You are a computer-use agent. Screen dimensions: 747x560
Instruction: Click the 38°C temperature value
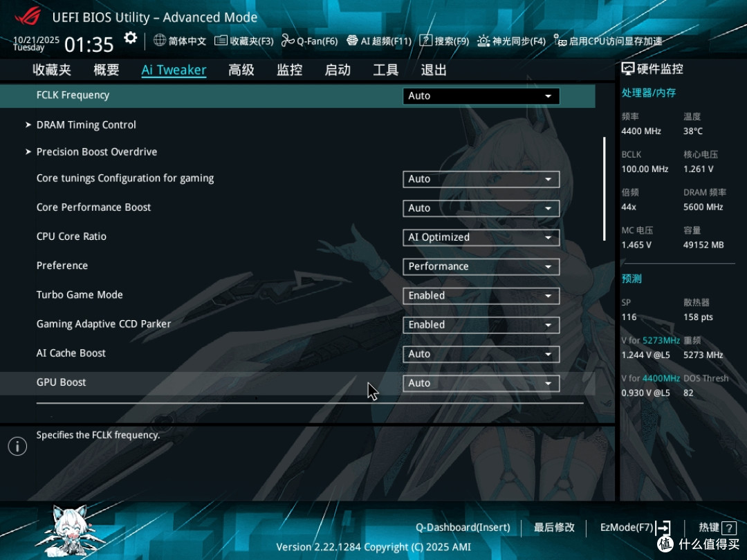692,131
